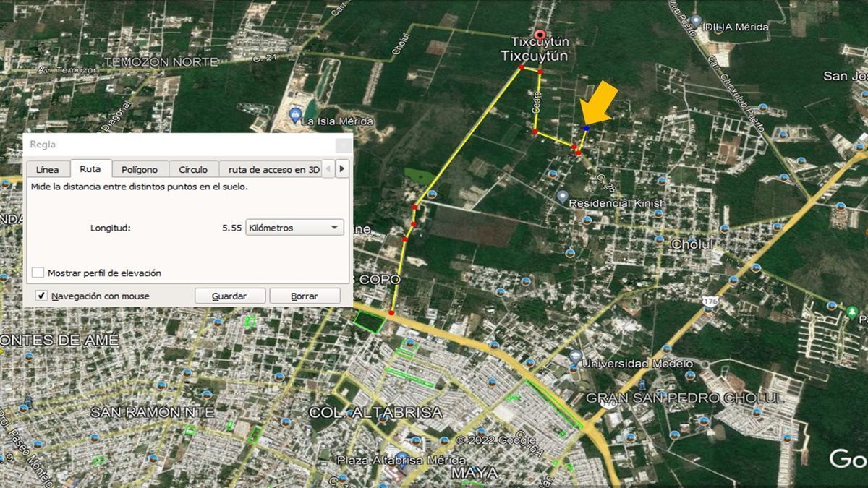
Task: Close the Regla dialog
Action: (344, 145)
